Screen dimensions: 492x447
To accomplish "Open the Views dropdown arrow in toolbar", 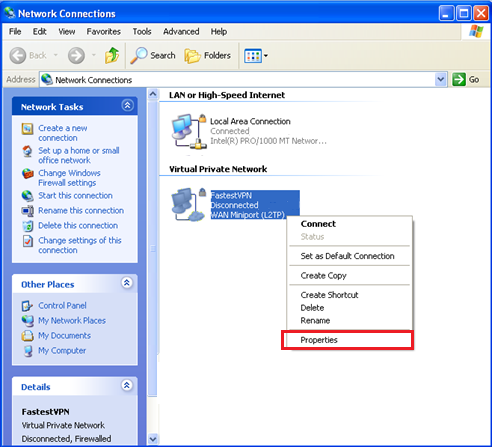I will pos(266,56).
